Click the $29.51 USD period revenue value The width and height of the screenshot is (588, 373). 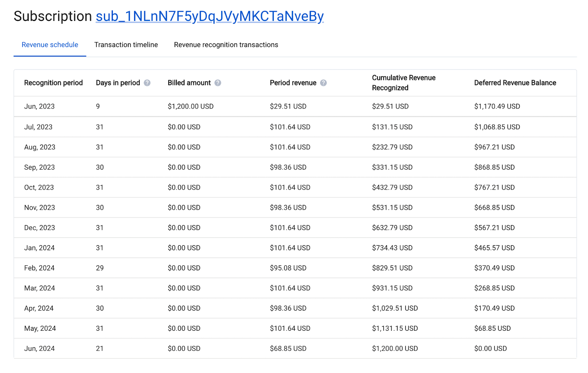click(288, 106)
